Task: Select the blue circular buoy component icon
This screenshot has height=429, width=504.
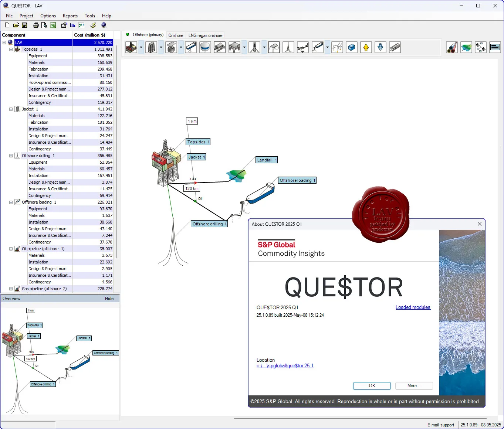Action: 205,47
